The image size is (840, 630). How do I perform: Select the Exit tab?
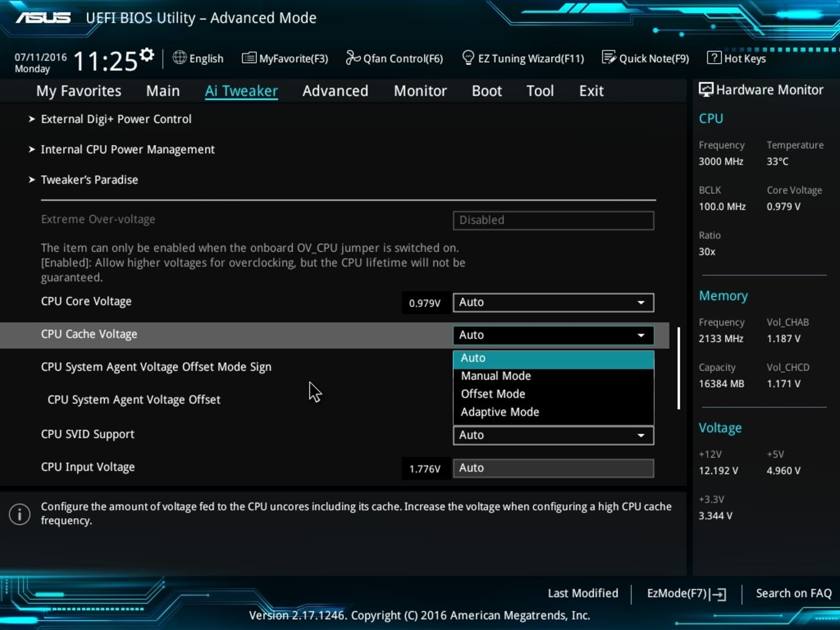pyautogui.click(x=591, y=91)
